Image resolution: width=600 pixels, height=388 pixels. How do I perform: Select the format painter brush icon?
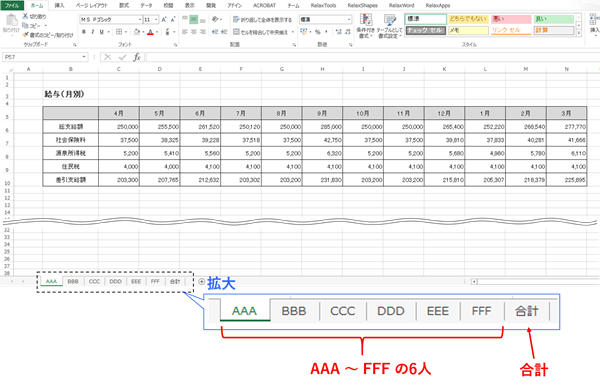[26, 35]
